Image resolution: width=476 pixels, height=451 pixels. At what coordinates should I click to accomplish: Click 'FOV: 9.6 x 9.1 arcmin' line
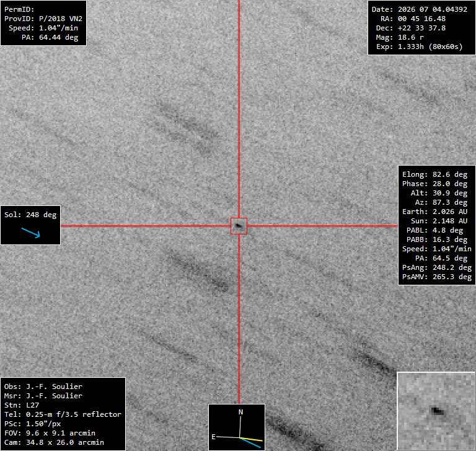tap(50, 433)
